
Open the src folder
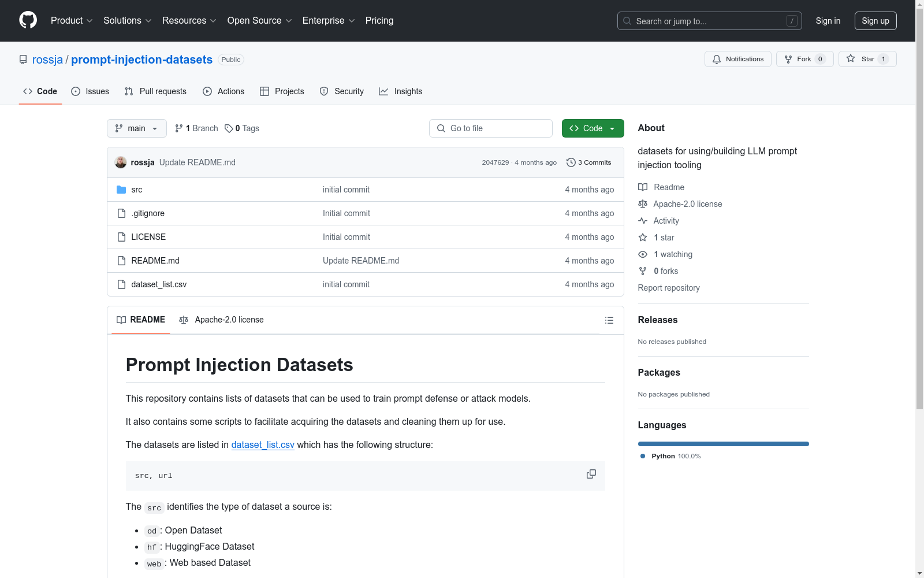(x=137, y=190)
